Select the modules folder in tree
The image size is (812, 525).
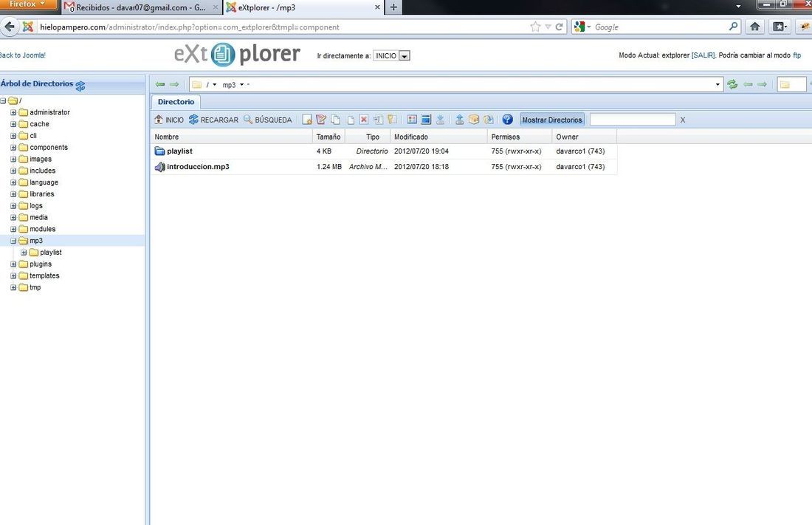43,229
